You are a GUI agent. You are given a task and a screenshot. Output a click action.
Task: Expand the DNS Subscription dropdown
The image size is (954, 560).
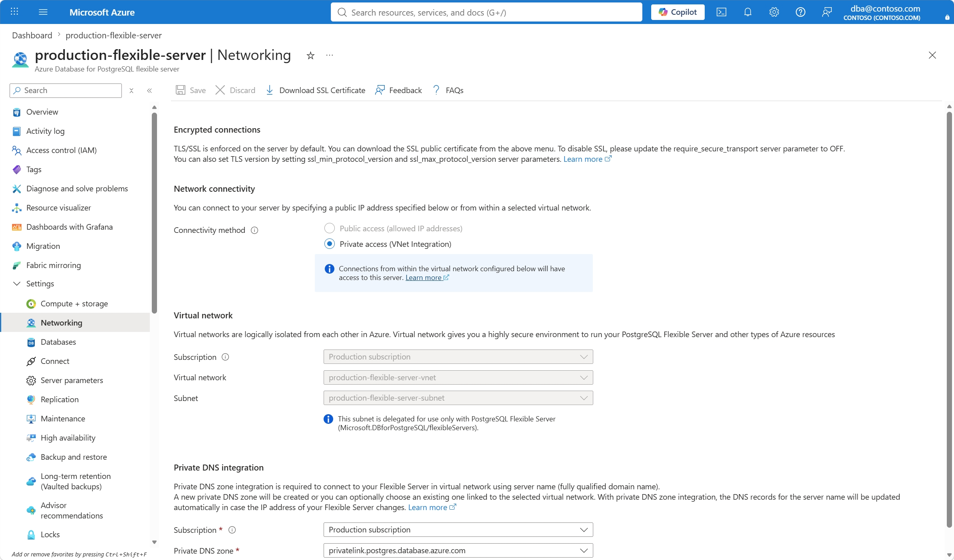[x=458, y=530]
